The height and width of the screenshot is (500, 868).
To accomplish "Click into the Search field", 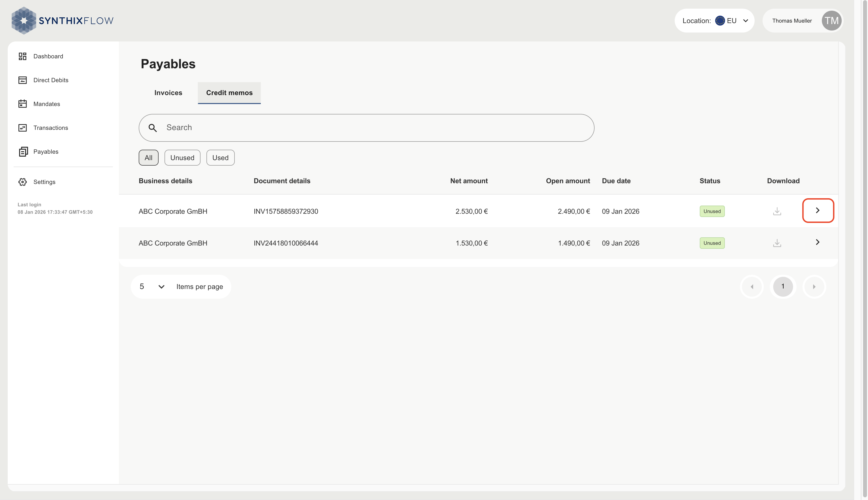I will coord(367,128).
